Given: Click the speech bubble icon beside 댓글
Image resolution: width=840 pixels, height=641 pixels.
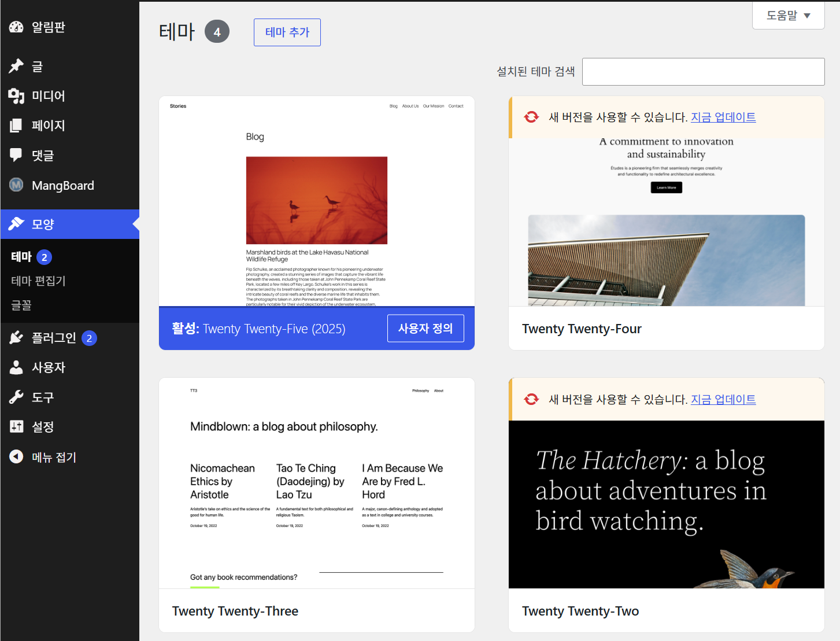Looking at the screenshot, I should pyautogui.click(x=16, y=155).
